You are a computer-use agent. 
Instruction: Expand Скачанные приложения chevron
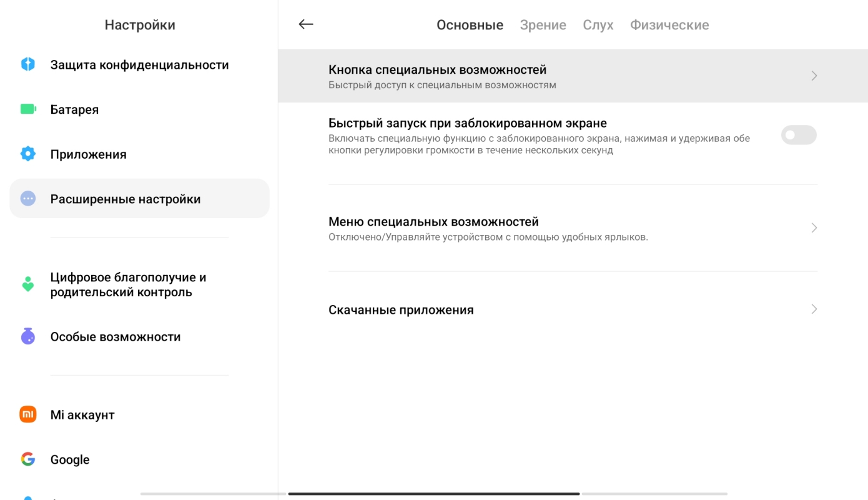click(814, 309)
